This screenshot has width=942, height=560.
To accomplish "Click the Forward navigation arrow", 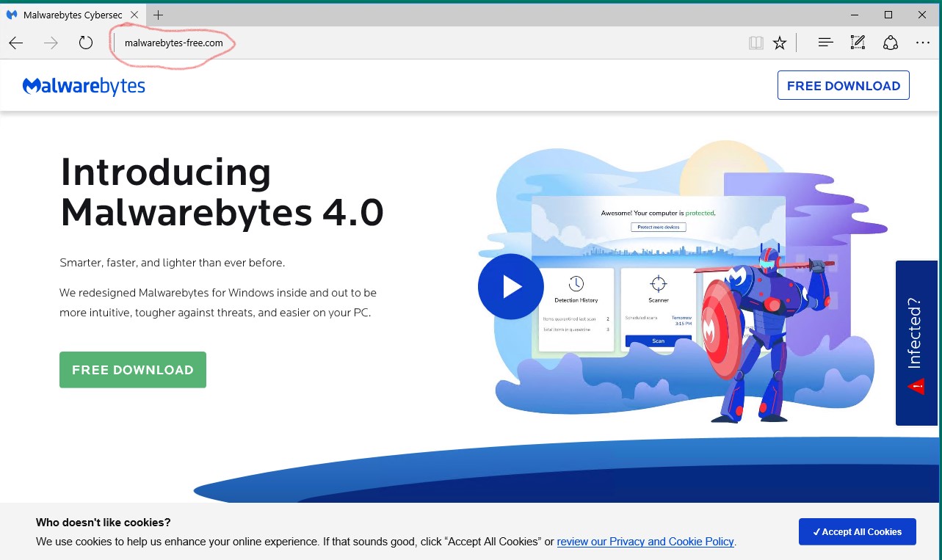I will pos(49,43).
